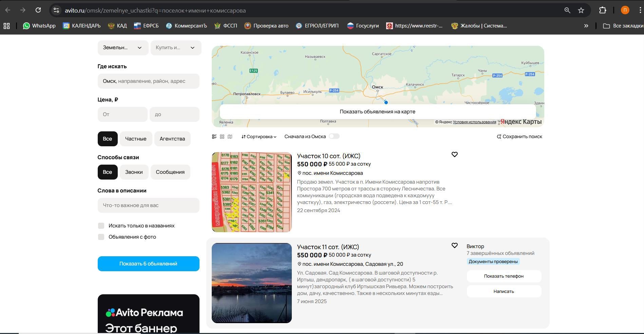Bookmark this page with the star icon

click(581, 10)
